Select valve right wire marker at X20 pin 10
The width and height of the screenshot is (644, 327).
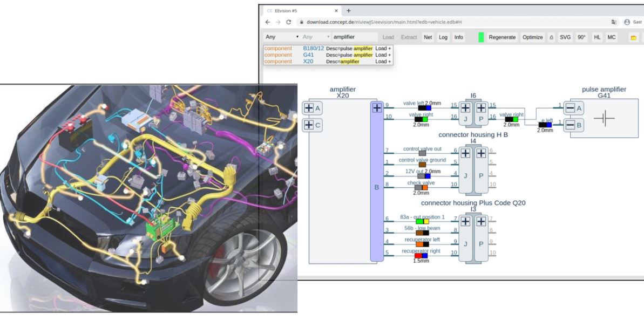(x=422, y=119)
